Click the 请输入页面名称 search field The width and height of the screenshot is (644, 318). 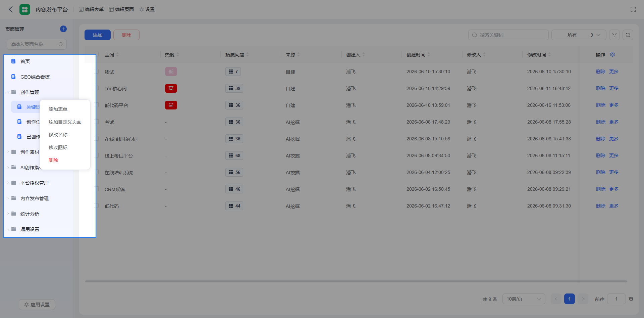[37, 44]
